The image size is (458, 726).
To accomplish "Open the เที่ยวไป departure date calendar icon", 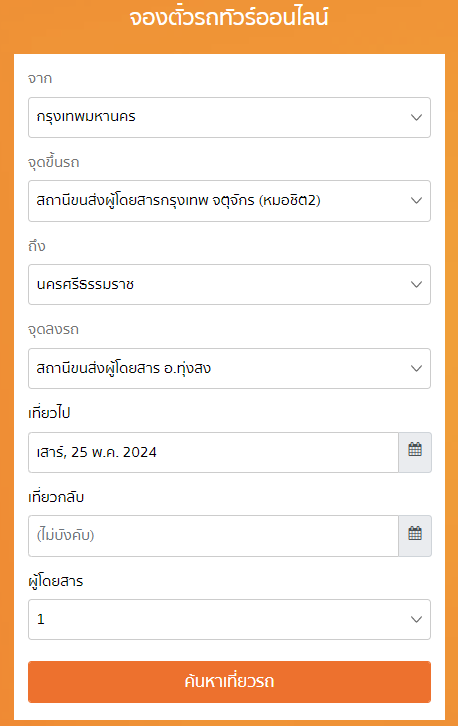I will pyautogui.click(x=415, y=452).
